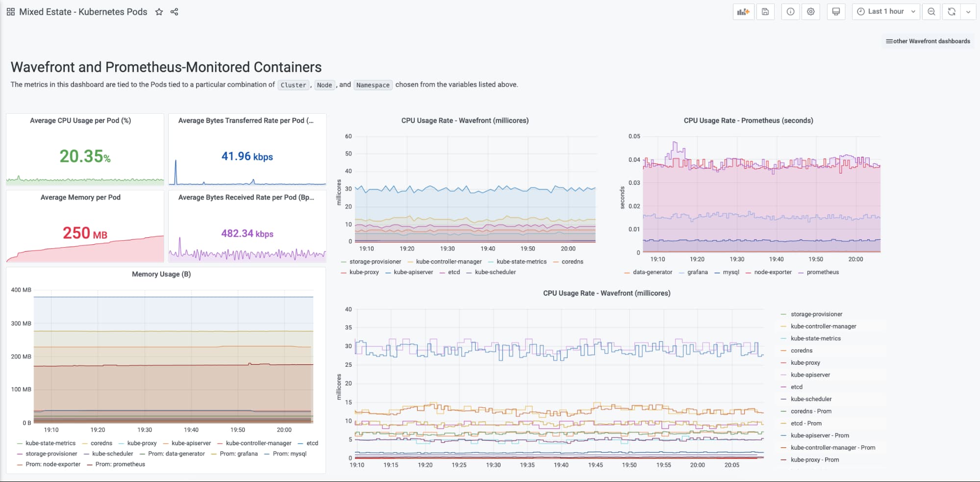
Task: Zoom out time range with magnifier icon
Action: tap(931, 12)
